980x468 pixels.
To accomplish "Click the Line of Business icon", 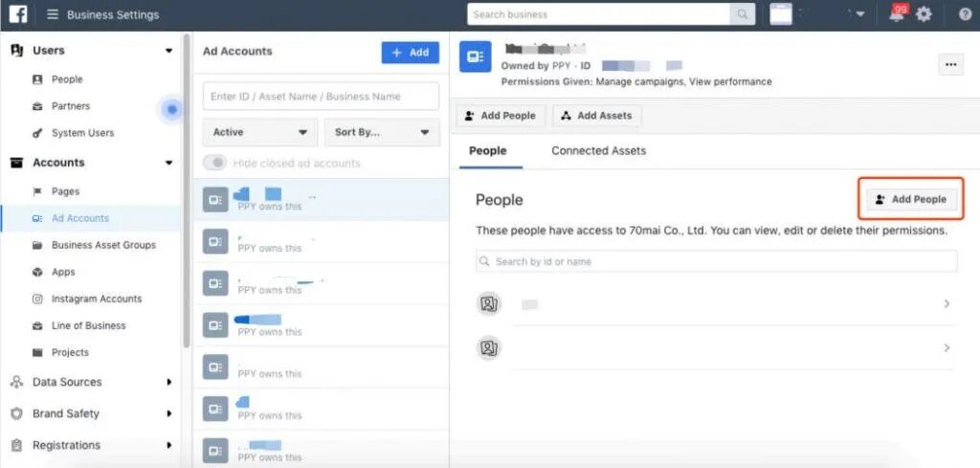I will coord(37,325).
